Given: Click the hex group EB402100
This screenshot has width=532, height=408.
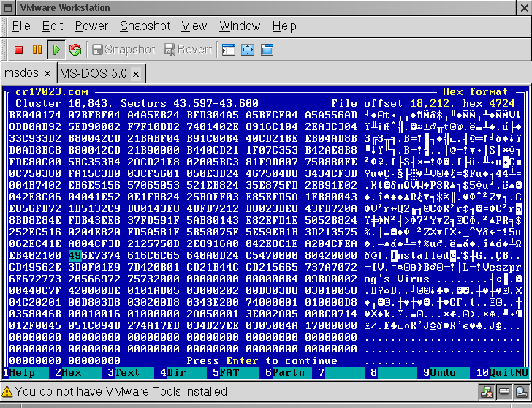Looking at the screenshot, I should tap(35, 255).
